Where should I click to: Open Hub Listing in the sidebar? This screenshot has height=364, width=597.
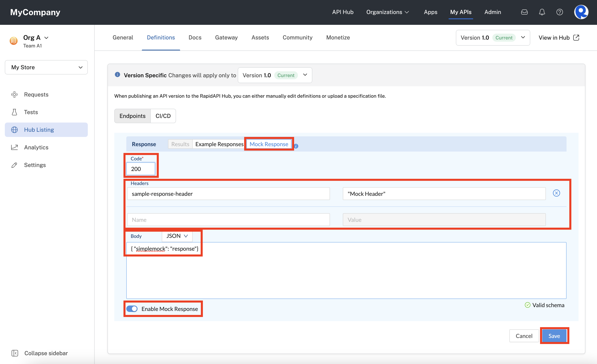(x=46, y=130)
